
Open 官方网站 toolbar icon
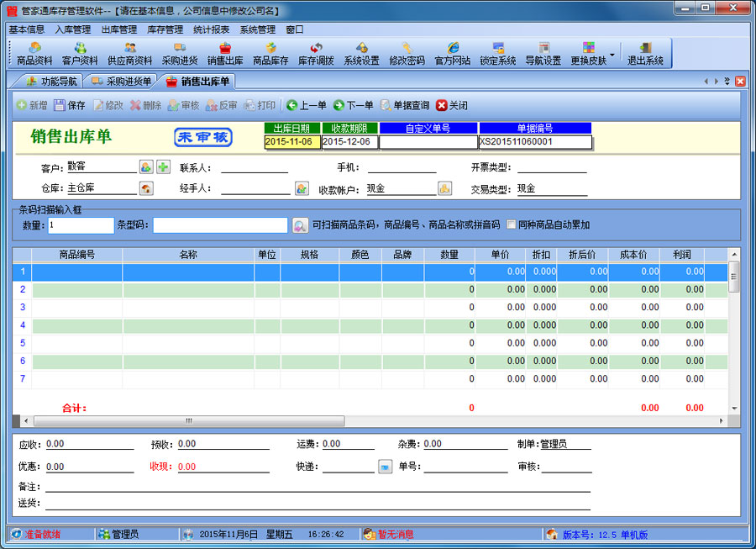[x=452, y=54]
